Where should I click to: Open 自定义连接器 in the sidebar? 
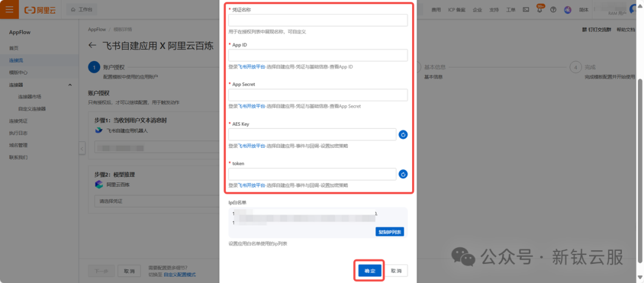(x=32, y=109)
